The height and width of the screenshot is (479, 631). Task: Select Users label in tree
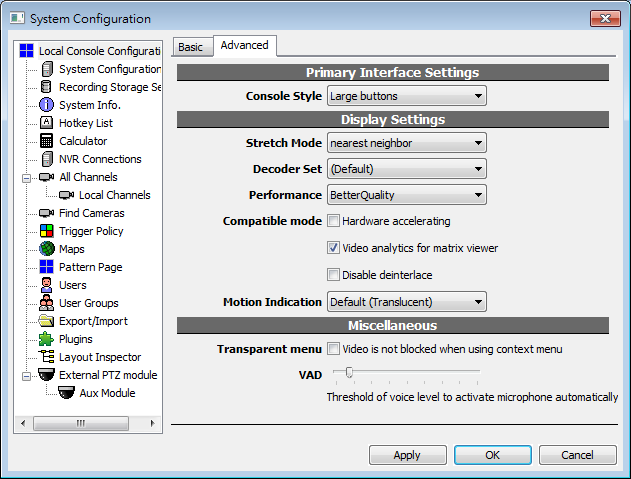click(x=72, y=285)
